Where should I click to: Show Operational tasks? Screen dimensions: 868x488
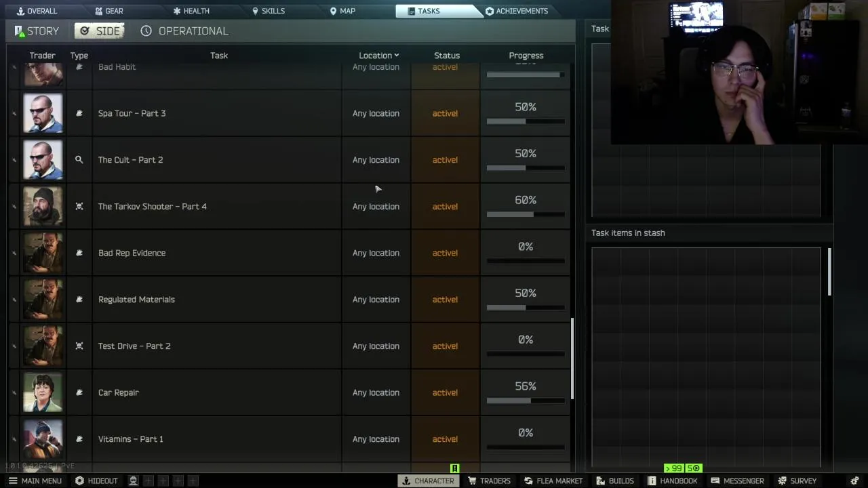click(x=184, y=31)
